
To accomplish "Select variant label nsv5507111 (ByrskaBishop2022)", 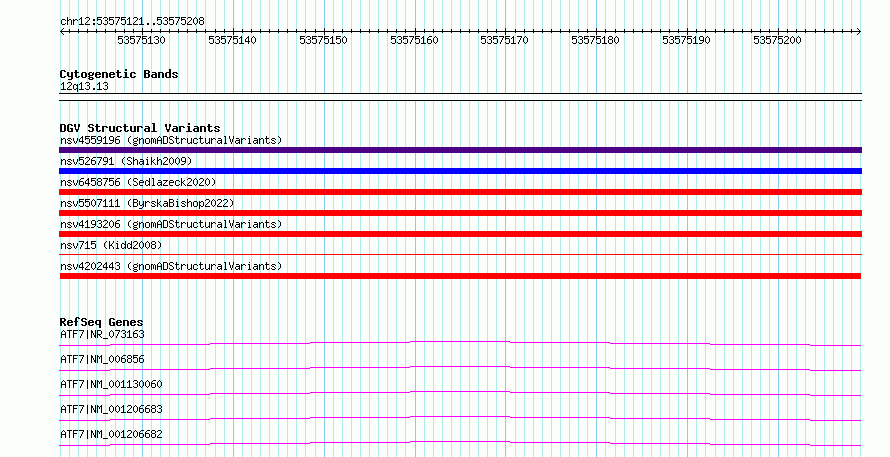I will coord(147,203).
